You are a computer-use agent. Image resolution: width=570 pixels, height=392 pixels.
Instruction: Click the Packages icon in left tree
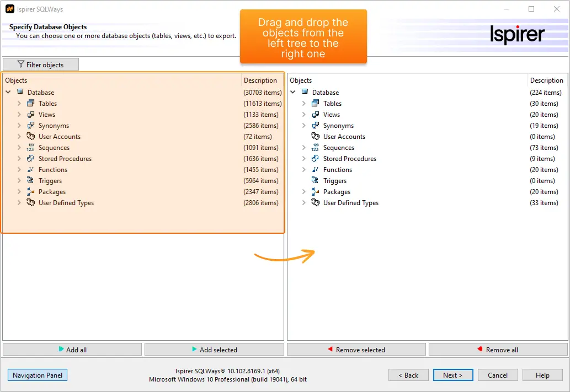coord(30,191)
